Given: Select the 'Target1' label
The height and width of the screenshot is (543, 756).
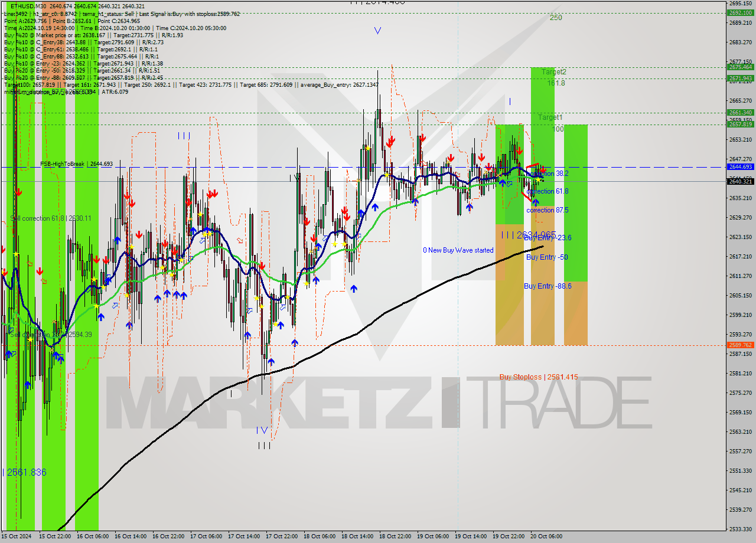Looking at the screenshot, I should click(550, 117).
